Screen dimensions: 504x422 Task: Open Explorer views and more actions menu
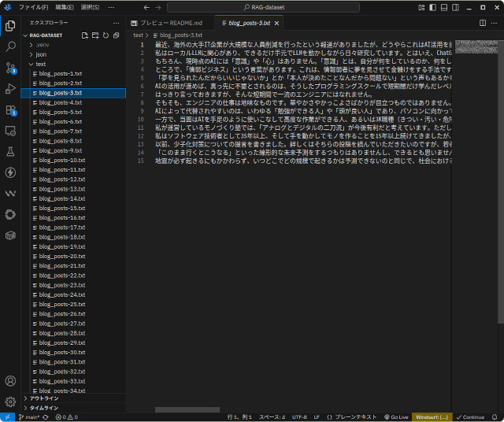tap(116, 23)
